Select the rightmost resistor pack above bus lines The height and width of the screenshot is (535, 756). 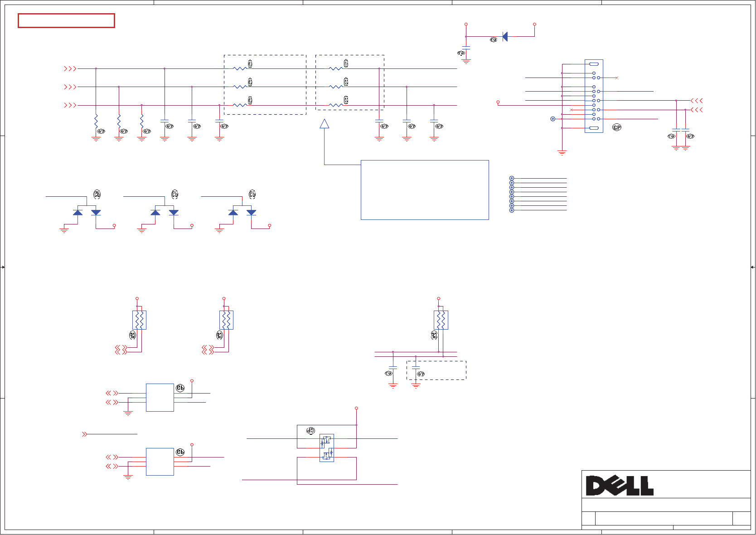[441, 320]
